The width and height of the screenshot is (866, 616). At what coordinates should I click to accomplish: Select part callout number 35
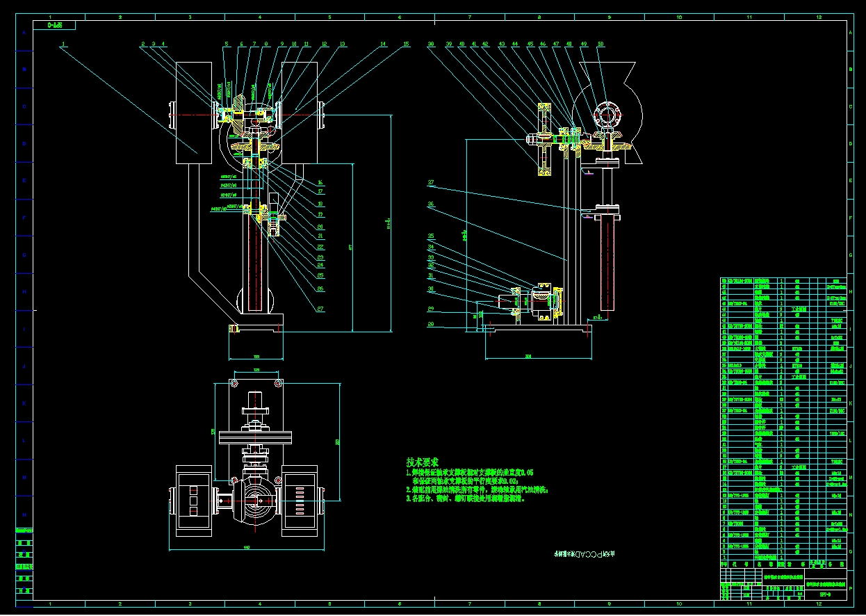[431, 236]
